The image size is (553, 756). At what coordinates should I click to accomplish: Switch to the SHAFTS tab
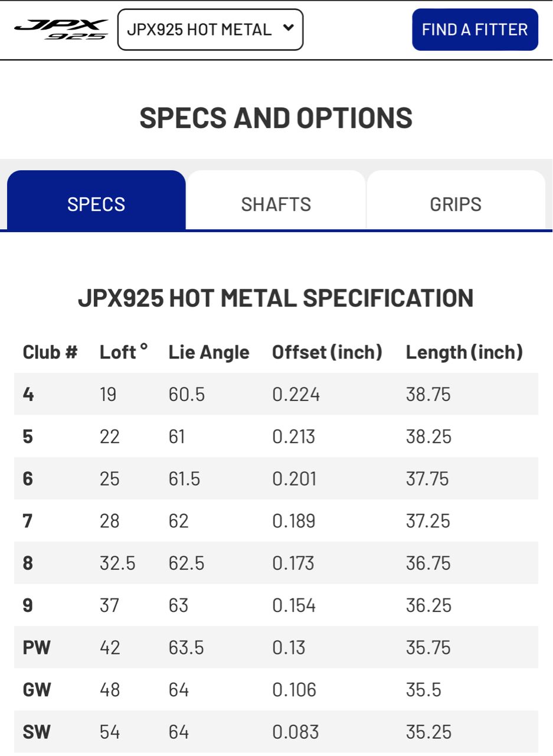click(x=276, y=204)
